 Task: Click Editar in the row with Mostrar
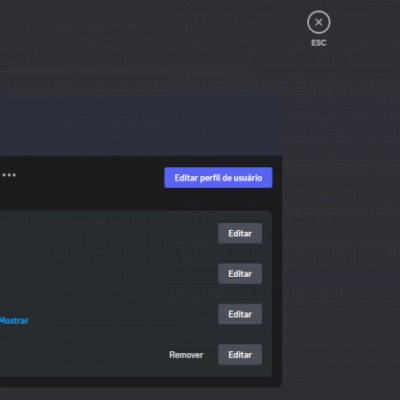tap(240, 314)
